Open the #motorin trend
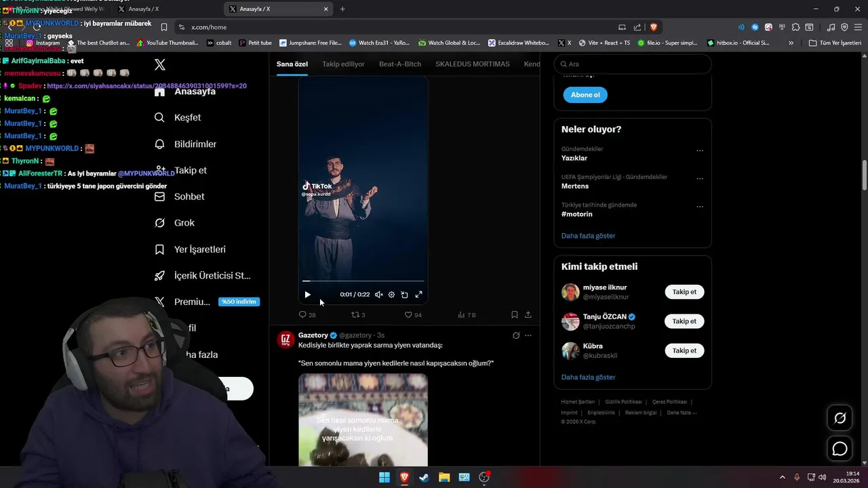This screenshot has height=488, width=868. (x=577, y=214)
